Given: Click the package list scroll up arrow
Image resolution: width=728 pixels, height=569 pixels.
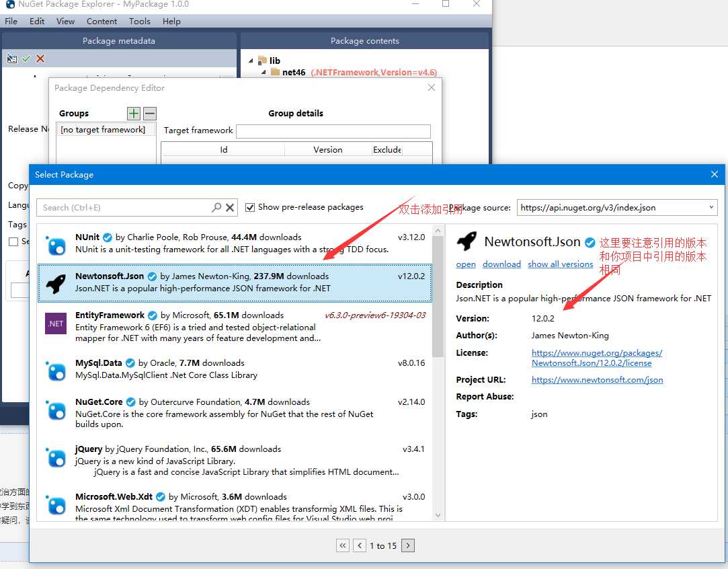Looking at the screenshot, I should pos(438,231).
